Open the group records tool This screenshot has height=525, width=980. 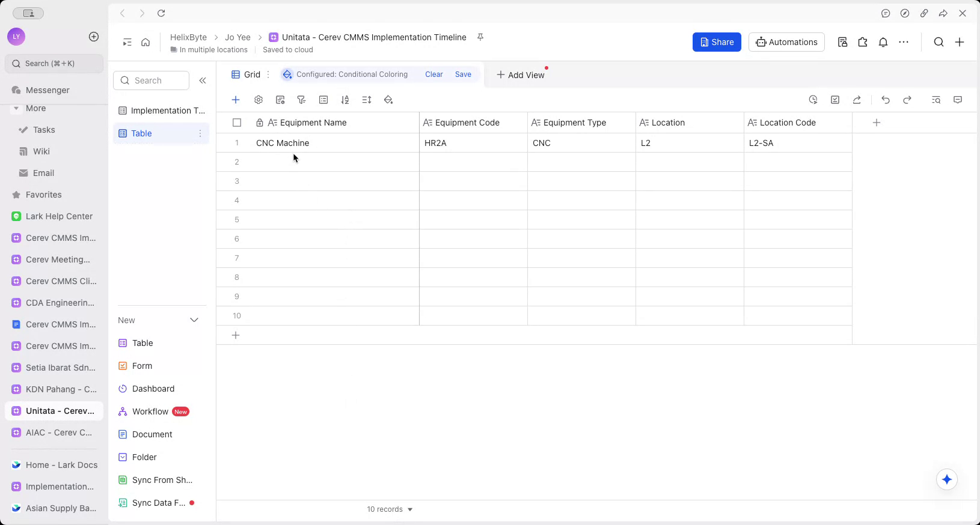tap(323, 100)
